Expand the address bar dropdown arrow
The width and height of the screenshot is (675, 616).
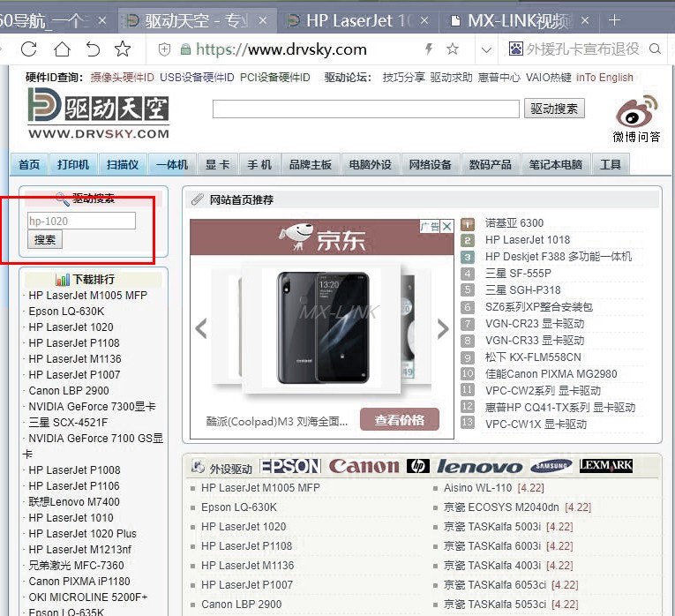point(486,50)
